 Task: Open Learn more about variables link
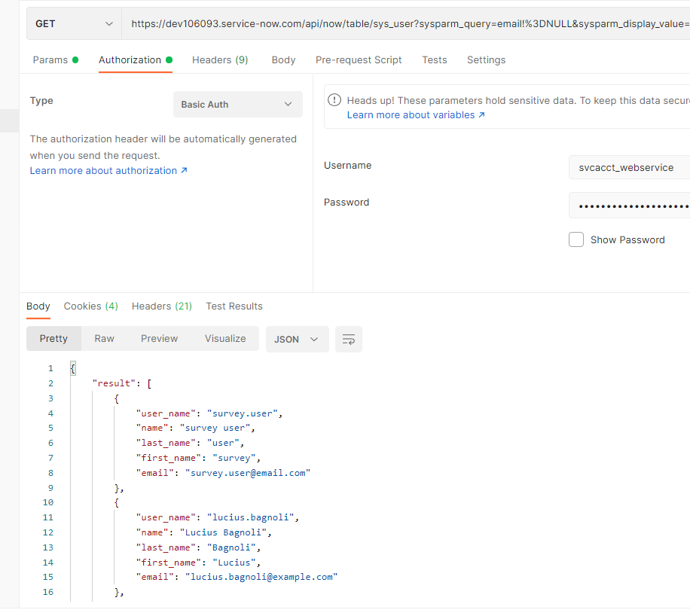pyautogui.click(x=416, y=114)
